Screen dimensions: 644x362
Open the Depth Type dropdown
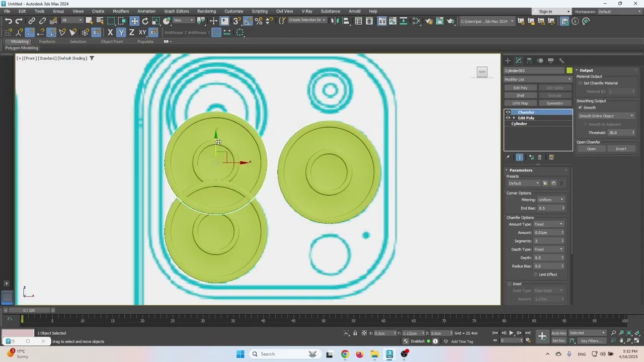(549, 249)
